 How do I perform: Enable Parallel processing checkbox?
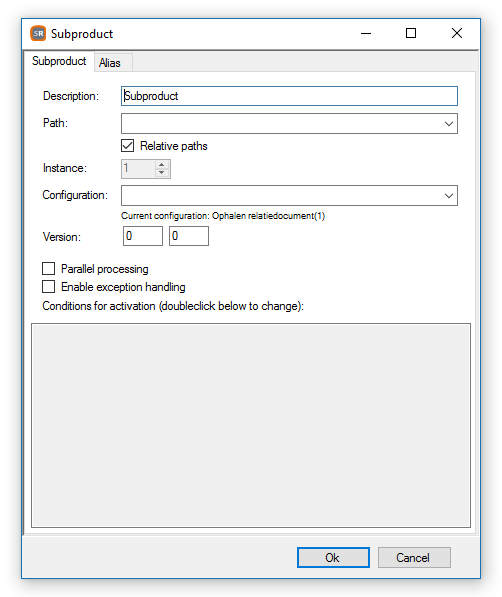point(48,269)
